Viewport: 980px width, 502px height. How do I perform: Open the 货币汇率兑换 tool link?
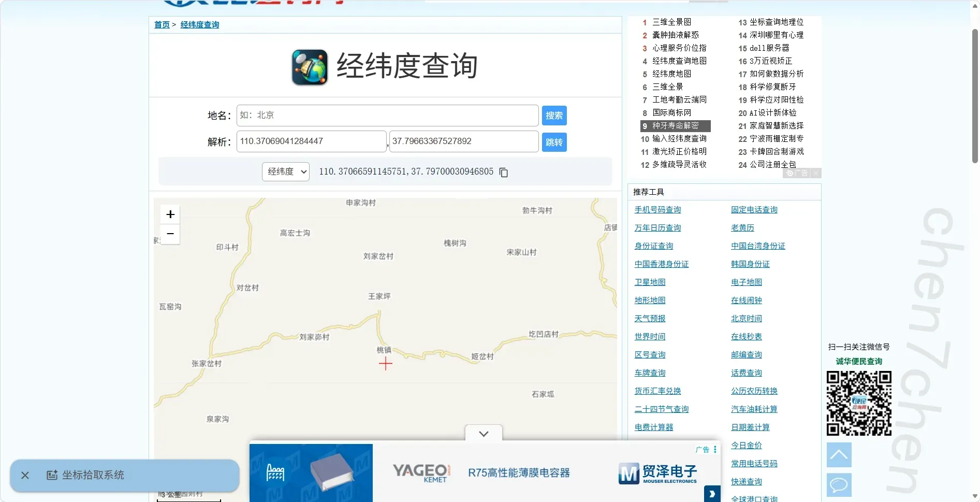point(657,391)
